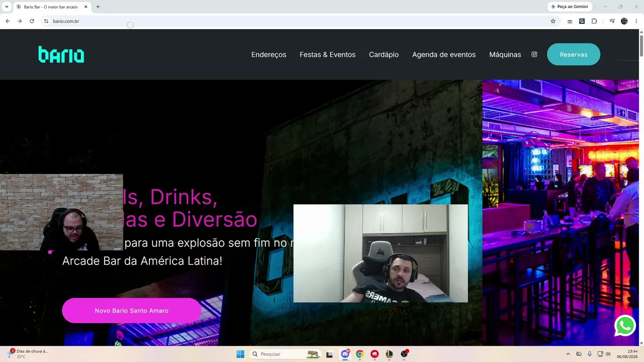The image size is (644, 362).
Task: Open the Agenda de eventos menu item
Action: tap(444, 54)
